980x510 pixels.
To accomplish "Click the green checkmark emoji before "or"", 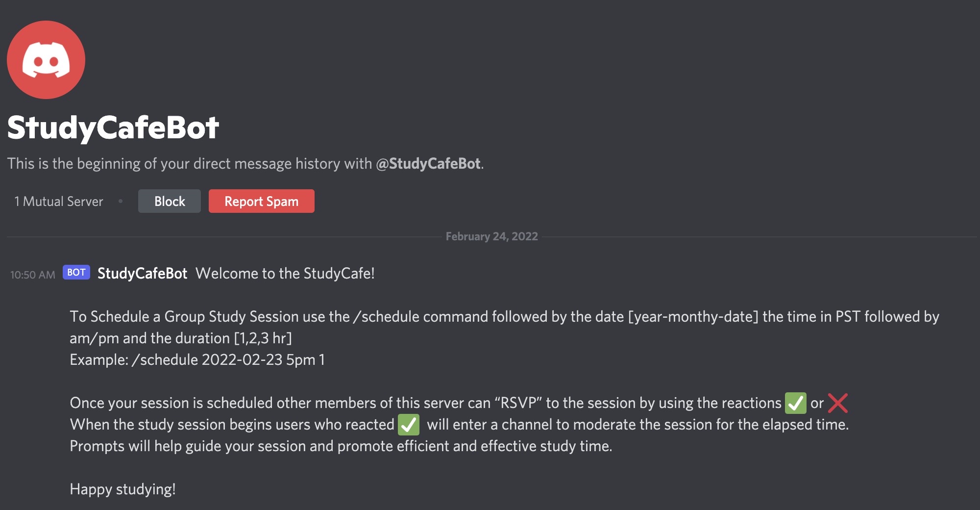I will [795, 403].
